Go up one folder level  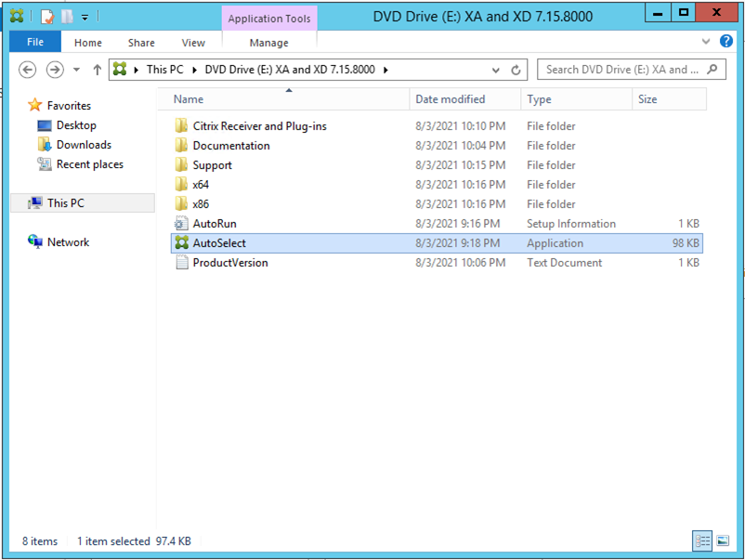point(98,70)
